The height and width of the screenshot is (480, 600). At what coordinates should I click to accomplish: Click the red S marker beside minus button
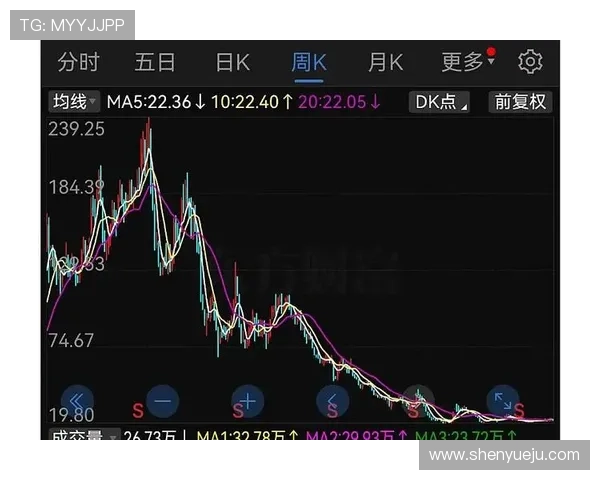(138, 411)
